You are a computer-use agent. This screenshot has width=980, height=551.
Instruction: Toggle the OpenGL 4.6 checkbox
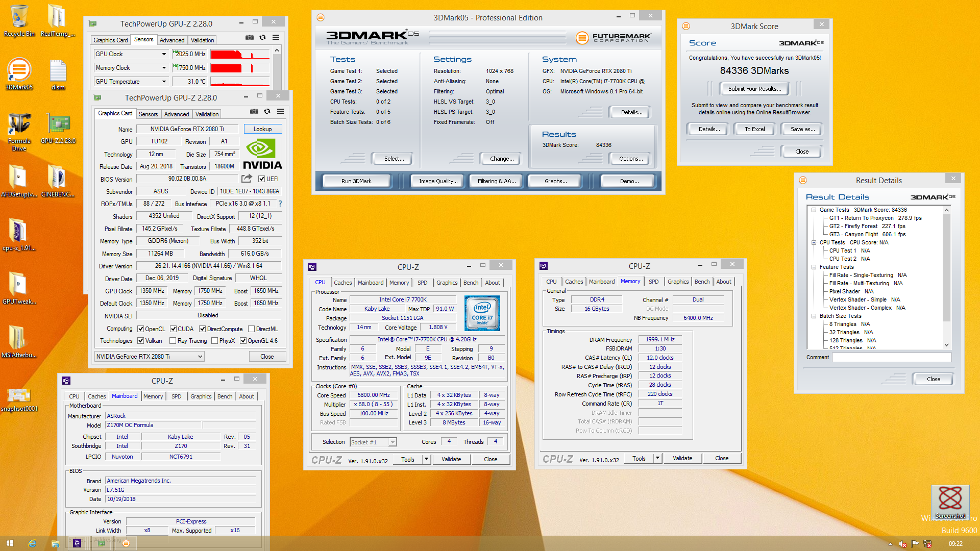tap(243, 341)
